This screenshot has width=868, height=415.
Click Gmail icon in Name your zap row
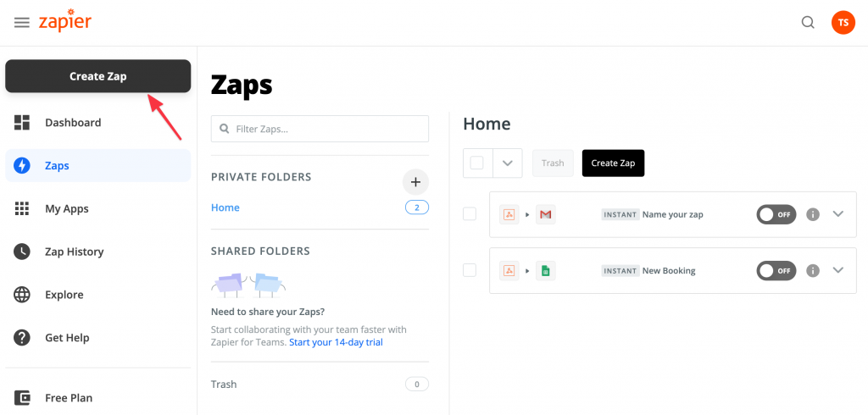click(x=545, y=214)
